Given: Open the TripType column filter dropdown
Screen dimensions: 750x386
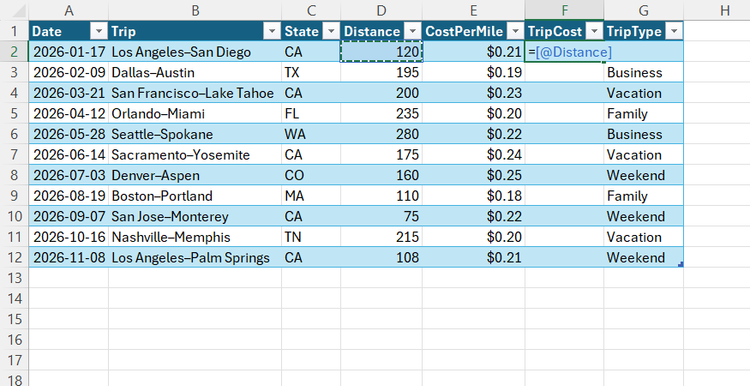Looking at the screenshot, I should tap(674, 32).
